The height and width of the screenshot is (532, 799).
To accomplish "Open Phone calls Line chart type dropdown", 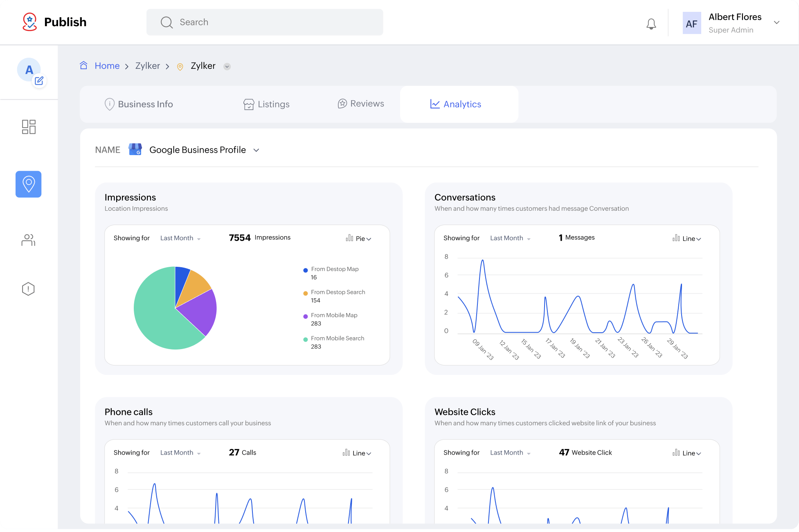I will (x=362, y=453).
